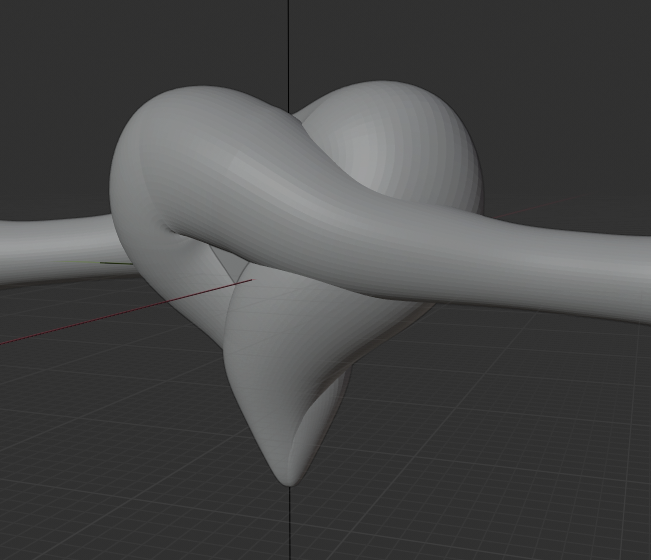Click the pinch where tube exits left lobe
This screenshot has width=651, height=560.
pyautogui.click(x=170, y=230)
